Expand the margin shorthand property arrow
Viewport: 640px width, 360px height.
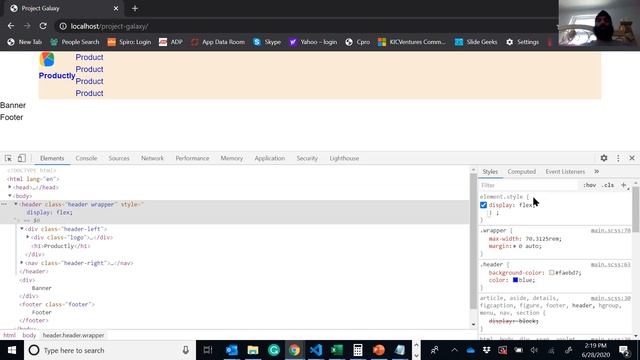(x=515, y=246)
